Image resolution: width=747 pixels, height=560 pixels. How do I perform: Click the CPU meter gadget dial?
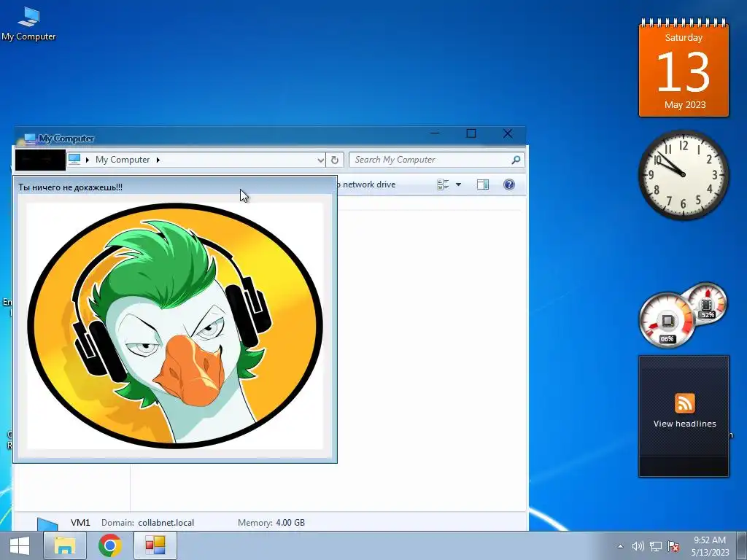(667, 319)
